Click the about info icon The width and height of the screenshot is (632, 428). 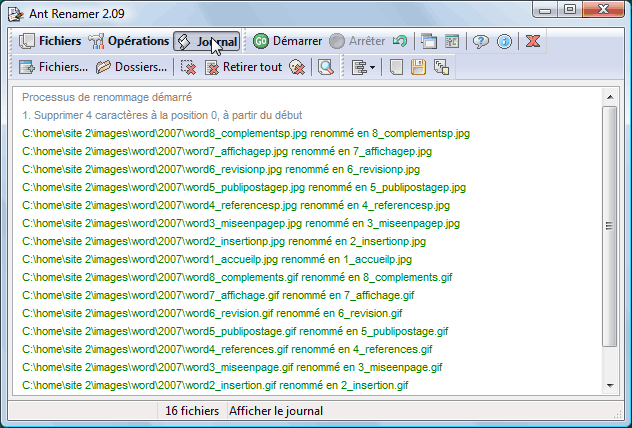pyautogui.click(x=505, y=41)
